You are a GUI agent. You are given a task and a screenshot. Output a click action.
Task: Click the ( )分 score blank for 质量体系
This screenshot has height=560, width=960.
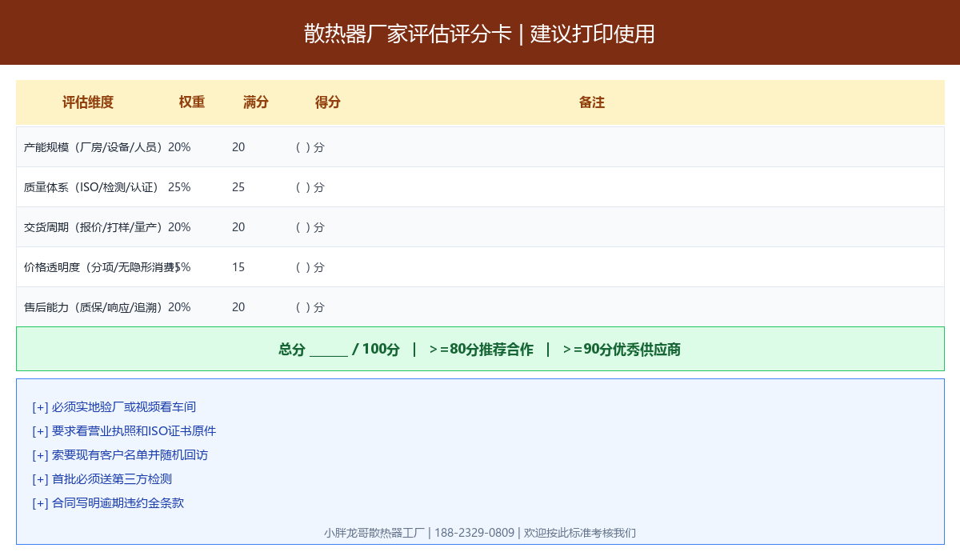[310, 187]
